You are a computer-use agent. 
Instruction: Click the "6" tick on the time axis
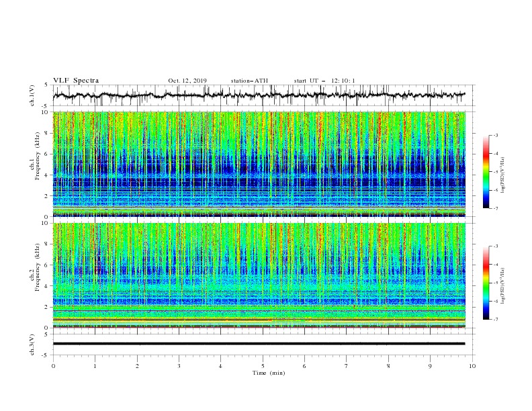pyautogui.click(x=304, y=366)
